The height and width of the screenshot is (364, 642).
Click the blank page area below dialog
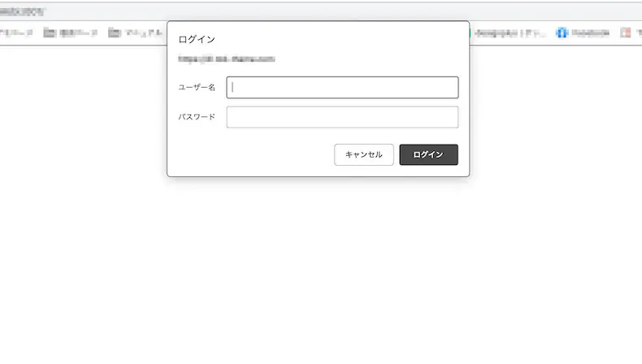click(321, 268)
